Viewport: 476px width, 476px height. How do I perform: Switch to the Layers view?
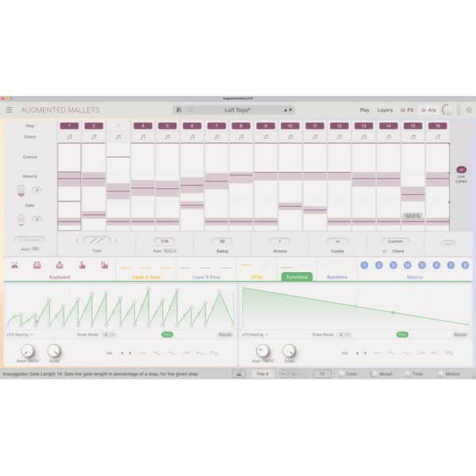click(x=385, y=110)
